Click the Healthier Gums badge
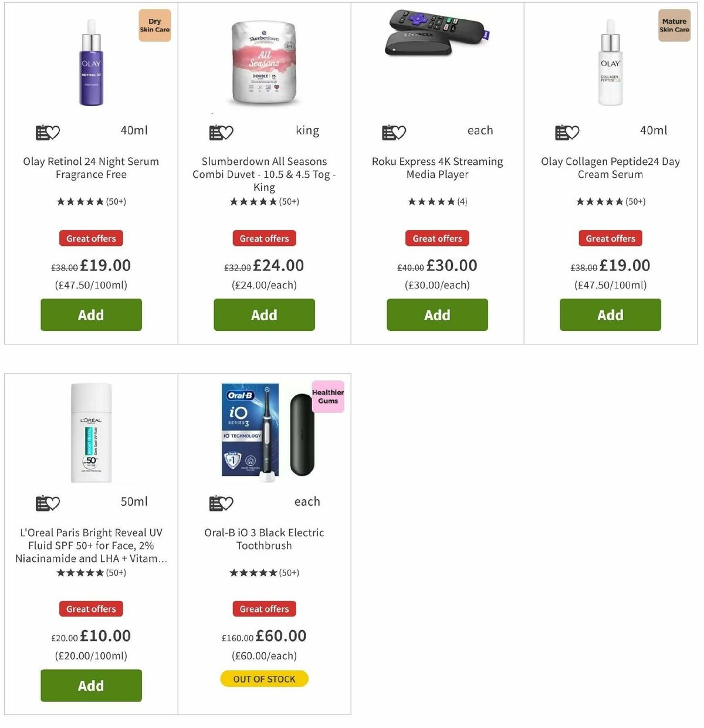This screenshot has width=704, height=728. click(327, 397)
